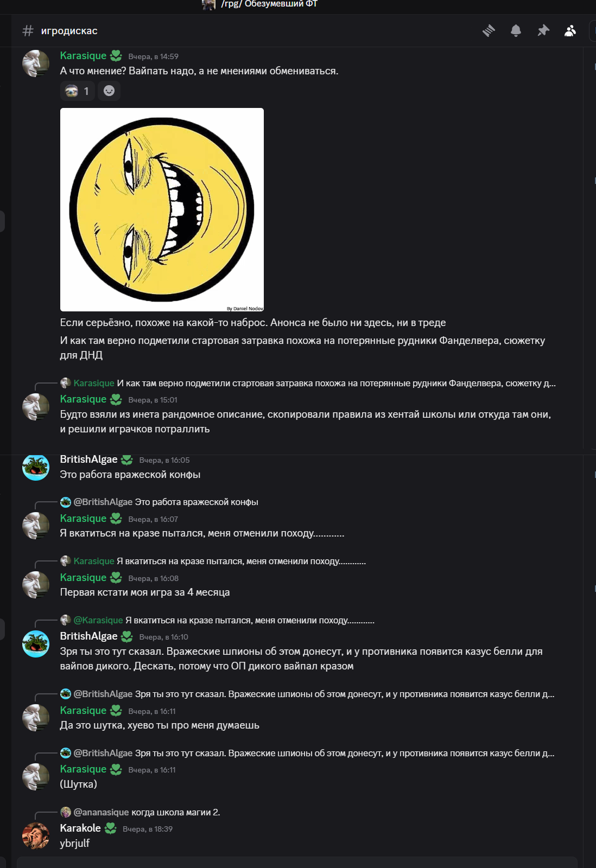The image size is (596, 868).
Task: Click the hashtag icon beside игродискас
Action: tap(28, 31)
